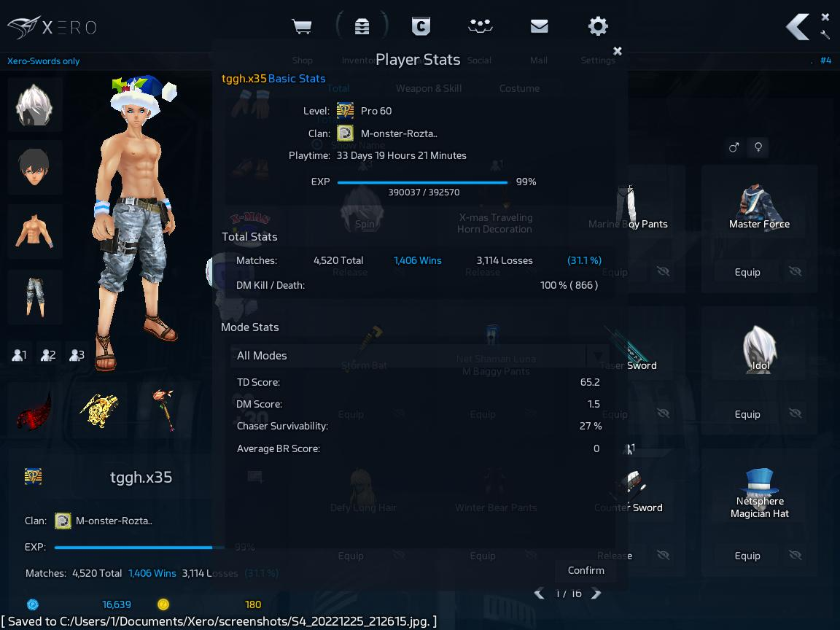Open the Settings gear icon
This screenshot has height=630, width=840.
598,27
